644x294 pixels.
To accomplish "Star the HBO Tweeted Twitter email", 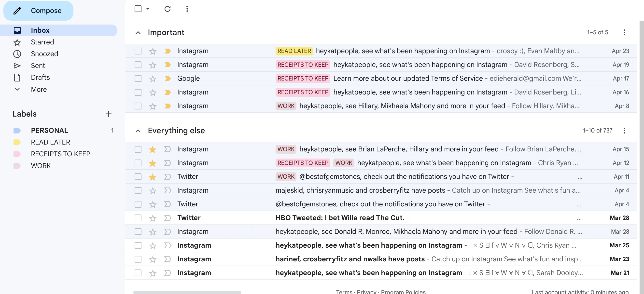I will click(153, 218).
